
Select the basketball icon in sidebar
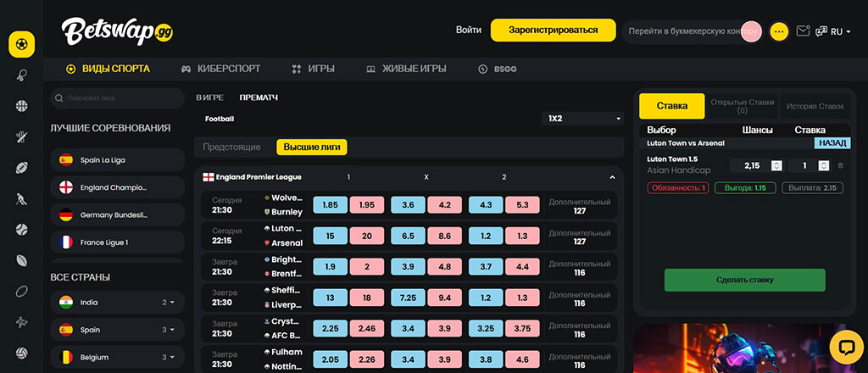click(x=21, y=106)
